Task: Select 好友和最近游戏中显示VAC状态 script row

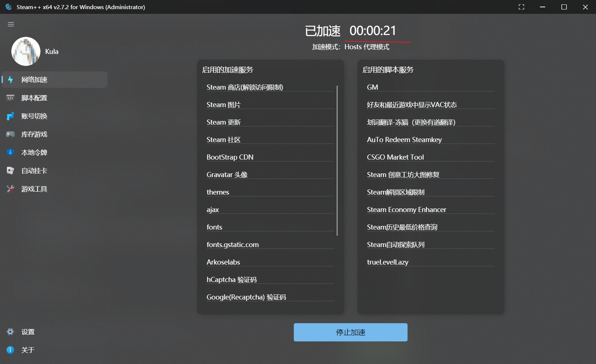Action: pos(431,105)
